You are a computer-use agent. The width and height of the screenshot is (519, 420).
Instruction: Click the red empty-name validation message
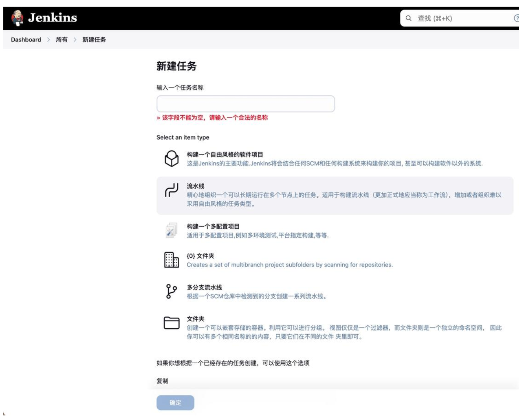212,118
